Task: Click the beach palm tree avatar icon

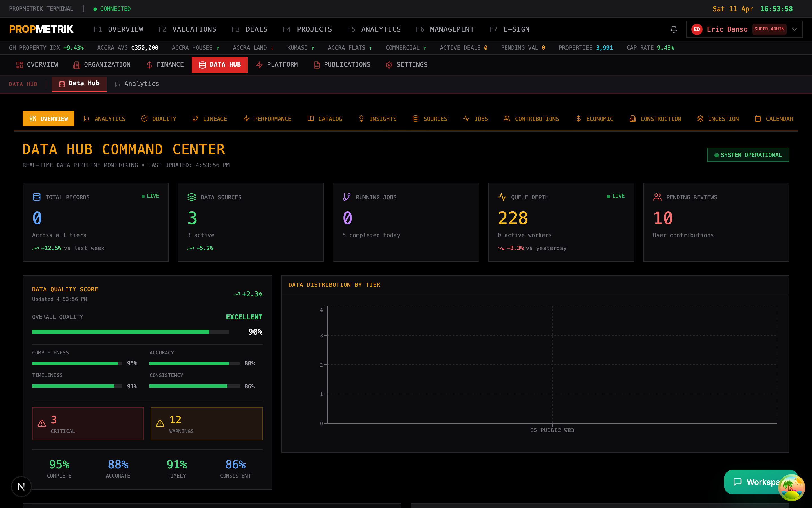Action: pos(791,487)
